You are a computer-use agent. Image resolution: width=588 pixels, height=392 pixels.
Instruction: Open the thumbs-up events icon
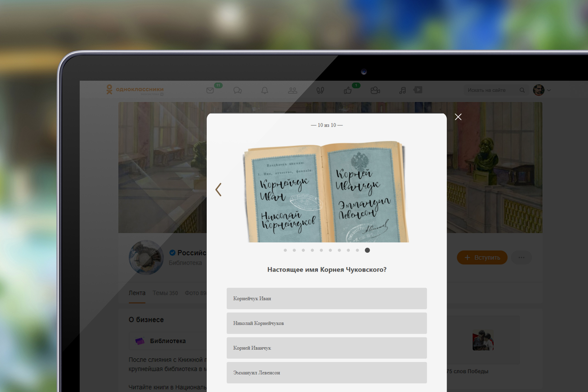[348, 90]
